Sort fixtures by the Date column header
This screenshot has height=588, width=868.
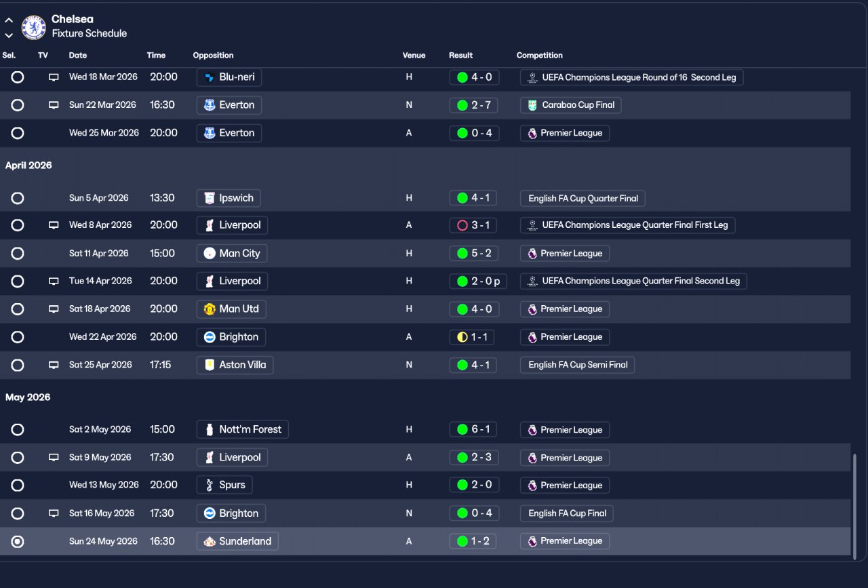coord(78,56)
